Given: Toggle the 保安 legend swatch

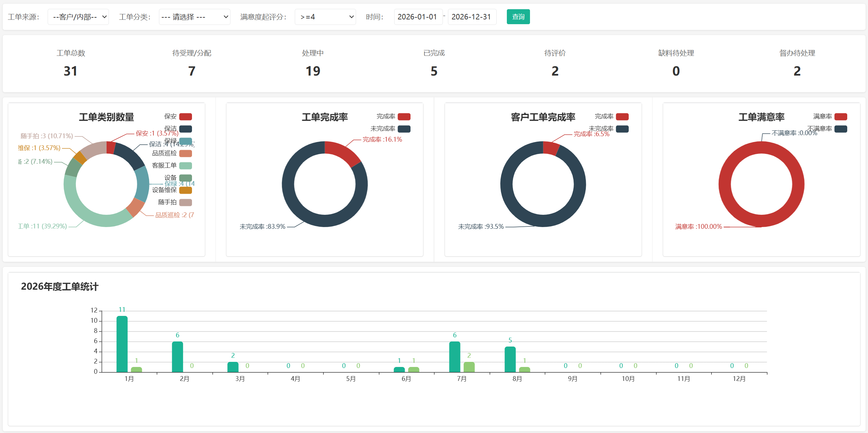Looking at the screenshot, I should pyautogui.click(x=186, y=117).
